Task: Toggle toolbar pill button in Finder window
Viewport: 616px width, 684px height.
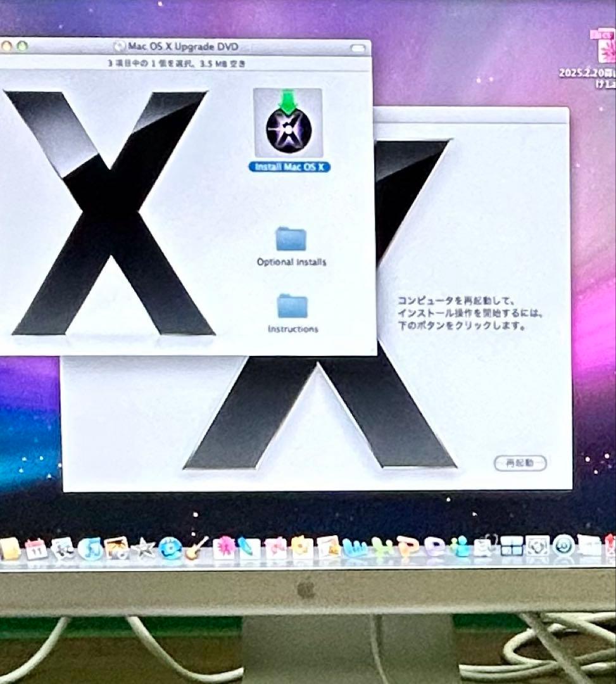Action: point(358,47)
